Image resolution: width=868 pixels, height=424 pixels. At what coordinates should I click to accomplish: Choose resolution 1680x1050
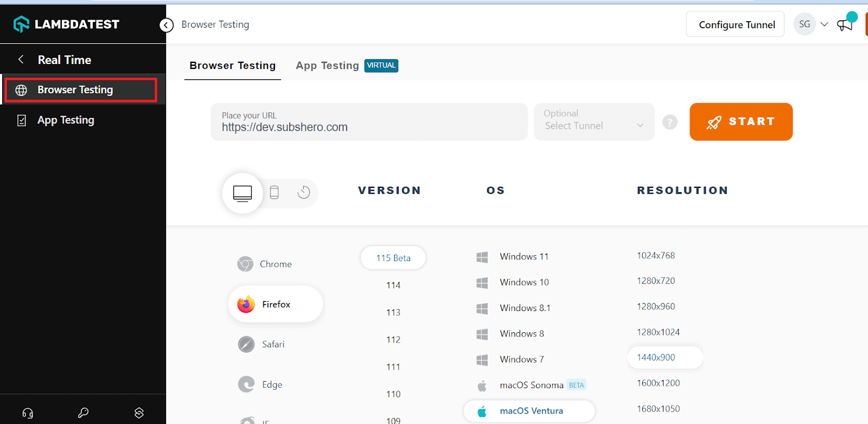coord(658,408)
